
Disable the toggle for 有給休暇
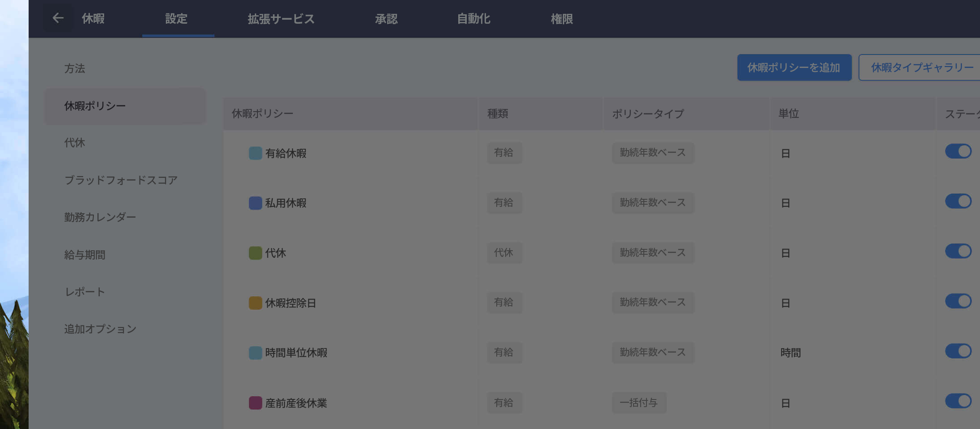click(x=958, y=151)
